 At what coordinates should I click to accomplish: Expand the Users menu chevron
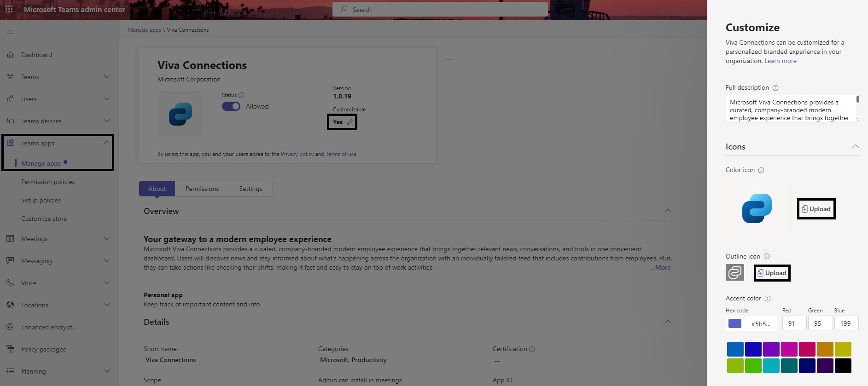click(107, 98)
